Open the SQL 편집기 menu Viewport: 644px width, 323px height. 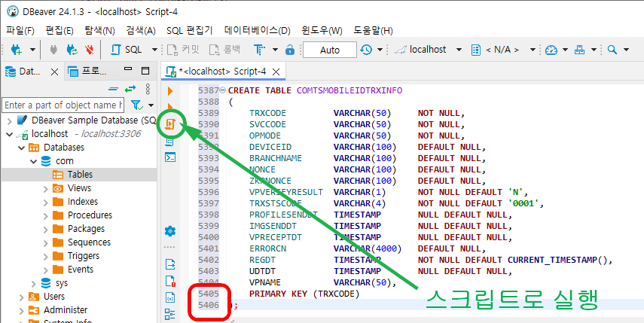pyautogui.click(x=190, y=31)
